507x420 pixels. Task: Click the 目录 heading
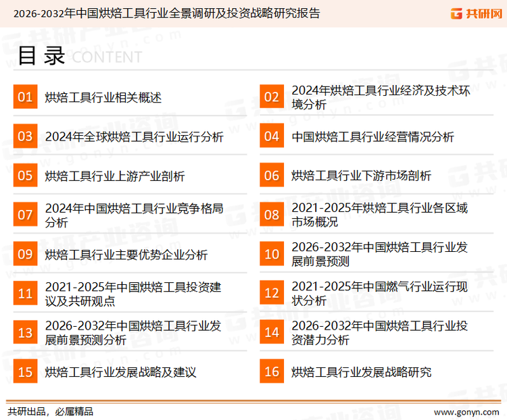42,56
